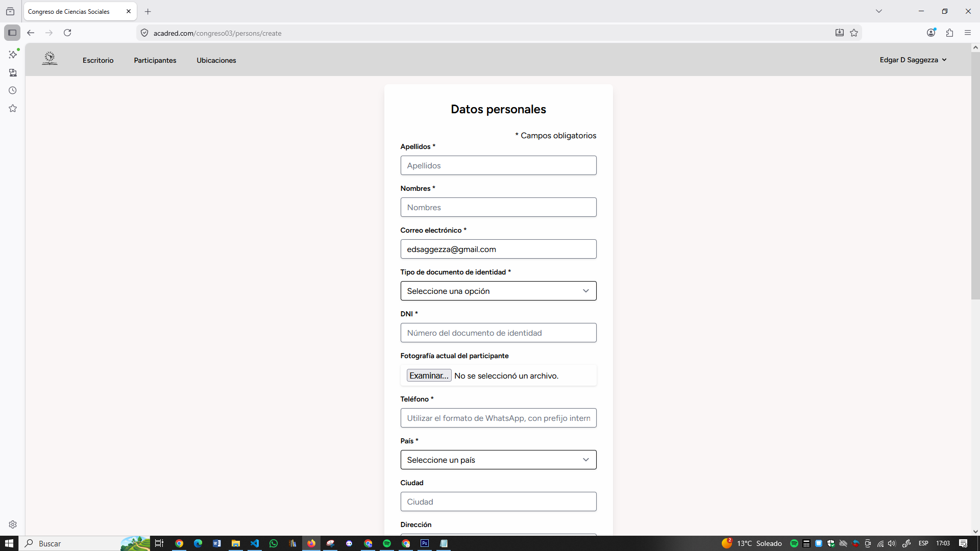Viewport: 980px width, 551px height.
Task: Open the Ubicaciones menu item
Action: point(216,60)
